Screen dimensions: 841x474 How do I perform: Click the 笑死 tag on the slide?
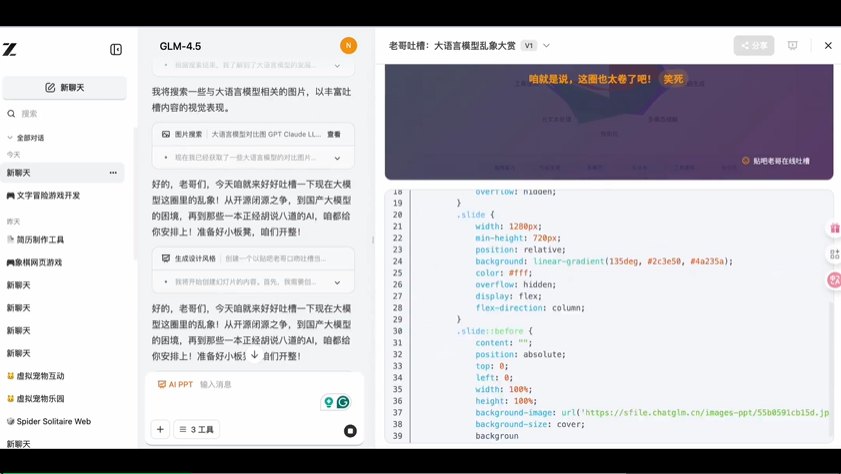673,79
